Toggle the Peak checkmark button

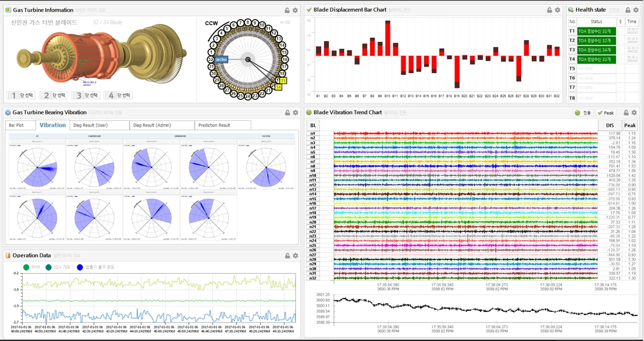(606, 113)
